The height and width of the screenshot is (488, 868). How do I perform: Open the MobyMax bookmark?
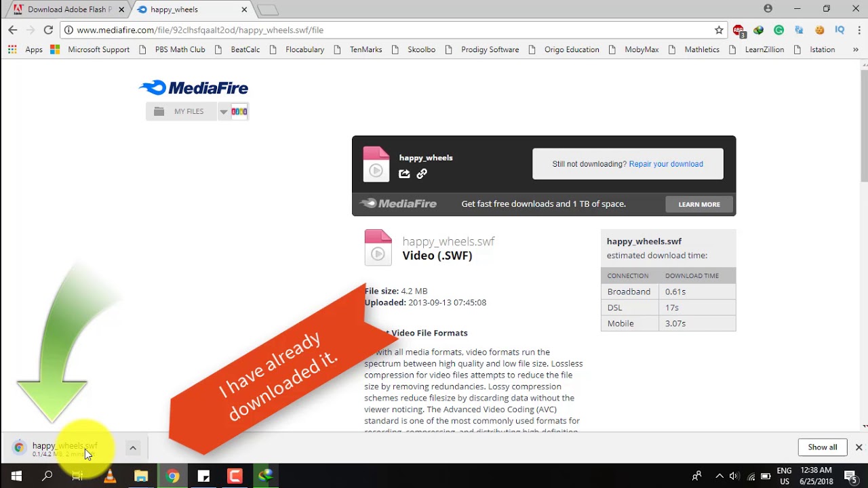tap(633, 49)
